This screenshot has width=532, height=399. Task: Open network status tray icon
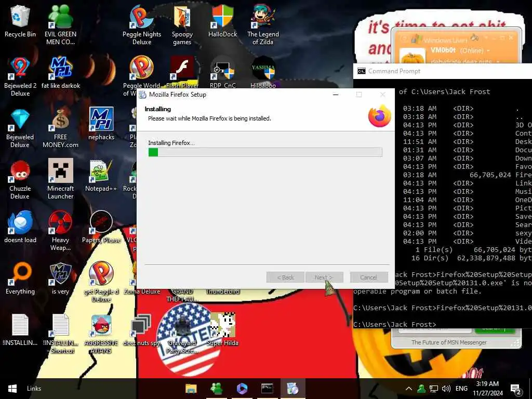[434, 389]
